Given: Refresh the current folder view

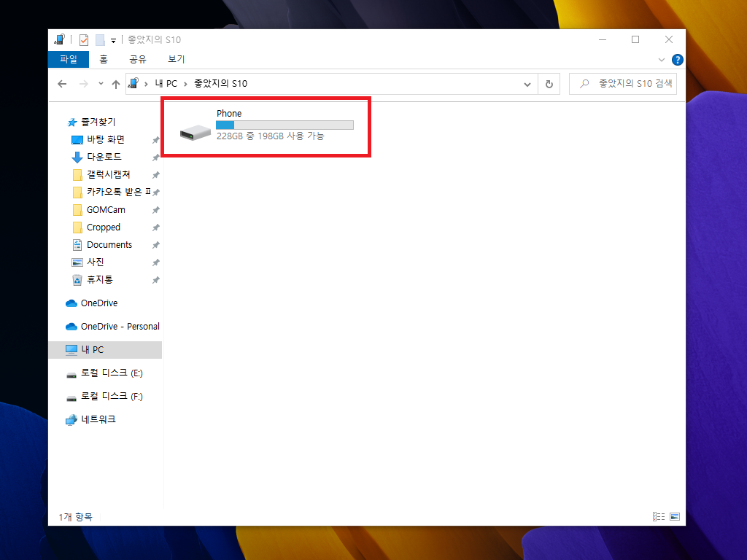Looking at the screenshot, I should 549,85.
